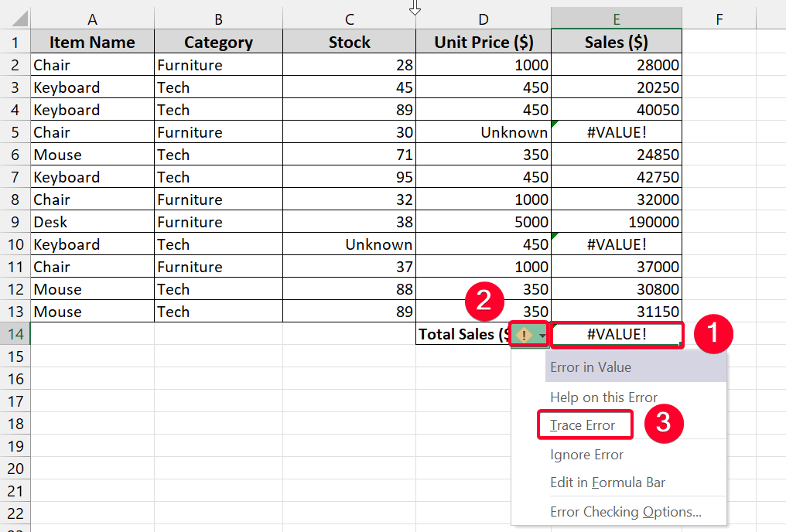
Task: Click the green error indicator in cell E10
Action: [554, 236]
